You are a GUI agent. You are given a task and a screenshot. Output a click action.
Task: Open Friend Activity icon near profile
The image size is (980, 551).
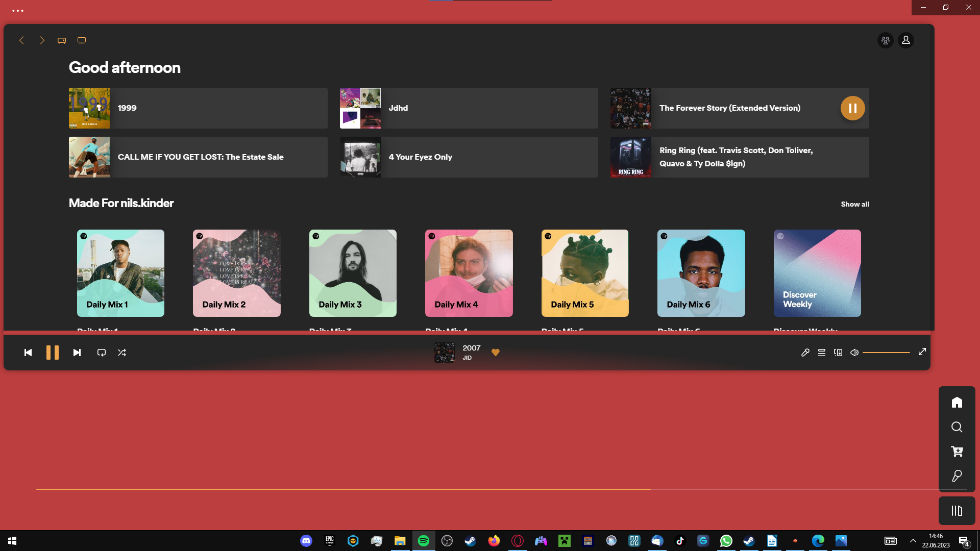885,40
